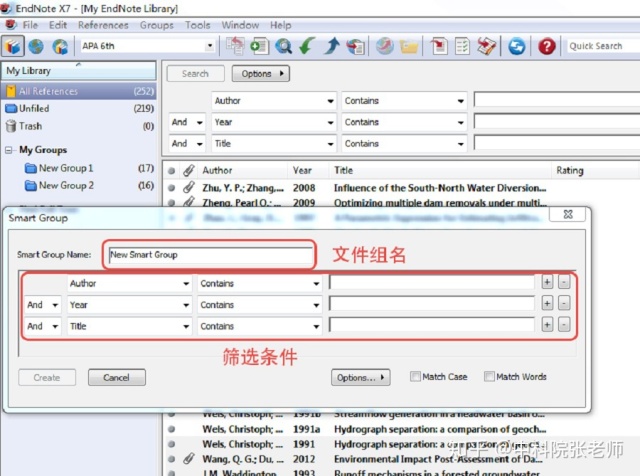The width and height of the screenshot is (640, 476).
Task: Open Author field dropdown in main search panel
Action: 330,101
